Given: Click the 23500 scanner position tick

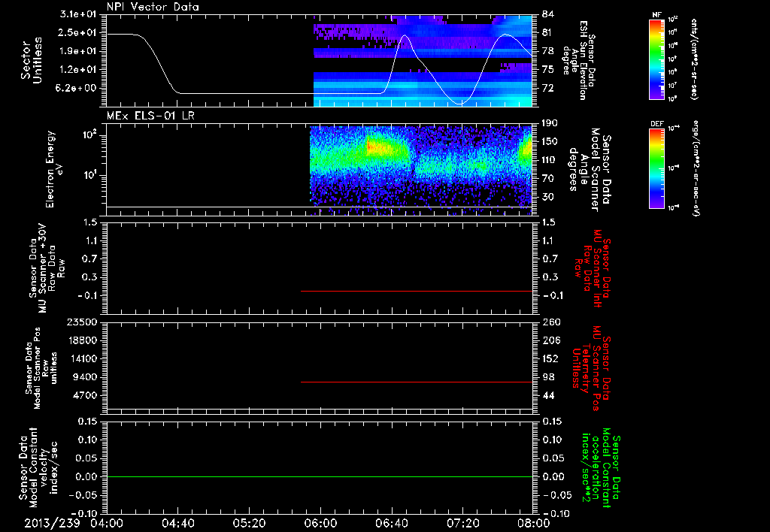Looking at the screenshot, I should [81, 322].
